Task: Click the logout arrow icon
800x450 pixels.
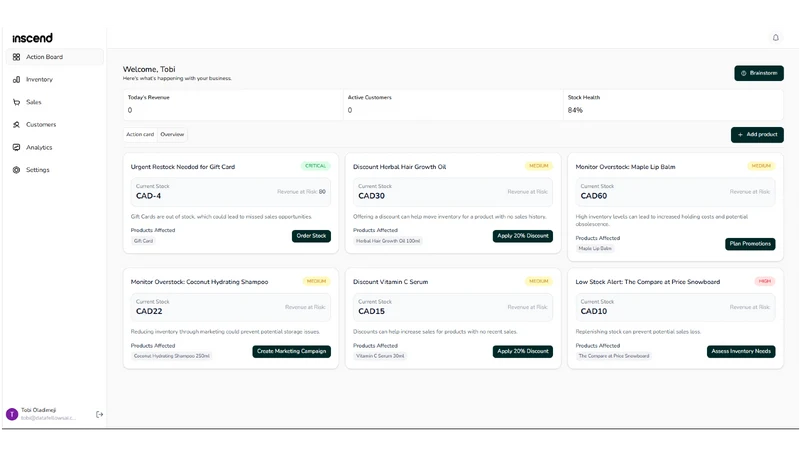Action: click(99, 414)
